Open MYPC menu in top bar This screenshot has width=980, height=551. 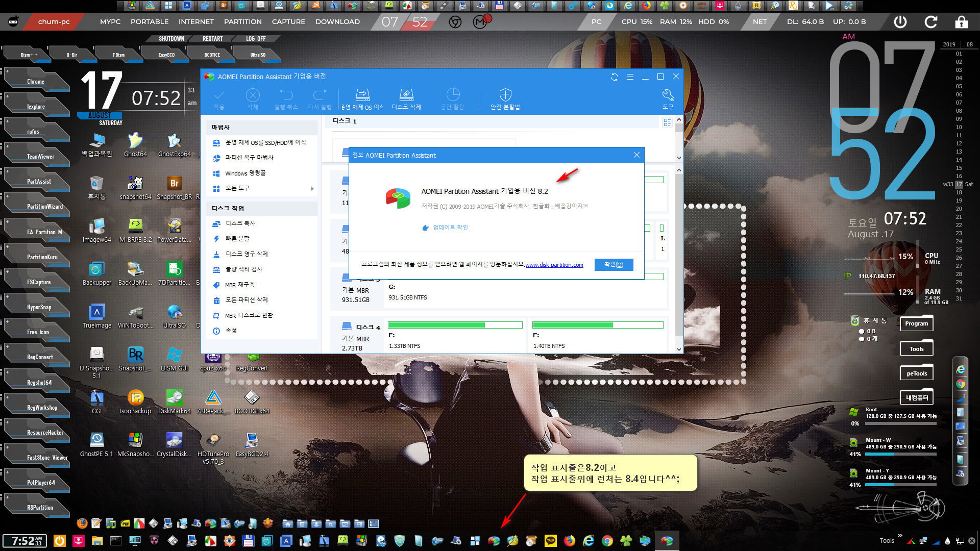tap(110, 21)
